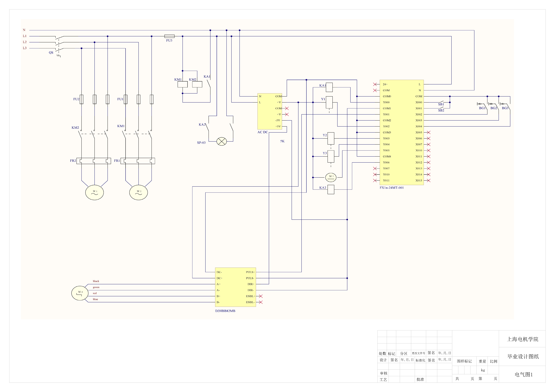The image size is (555, 392).
Task: Click the +5V terminal on AC DC
Action: pos(278,127)
